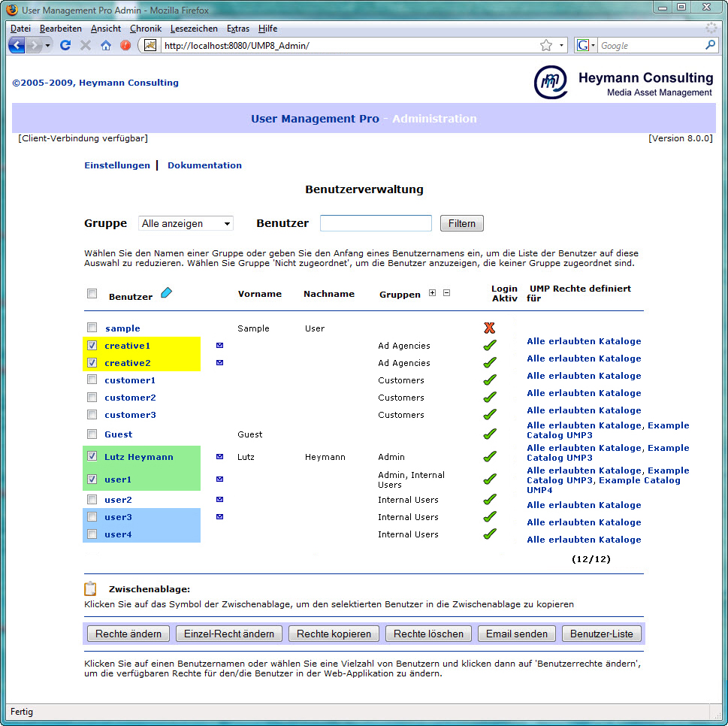Open the Ansicht menu
728x726 pixels.
106,29
